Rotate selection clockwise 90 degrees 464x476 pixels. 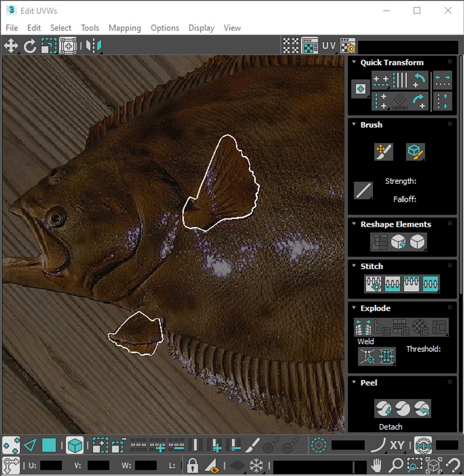coord(419,101)
